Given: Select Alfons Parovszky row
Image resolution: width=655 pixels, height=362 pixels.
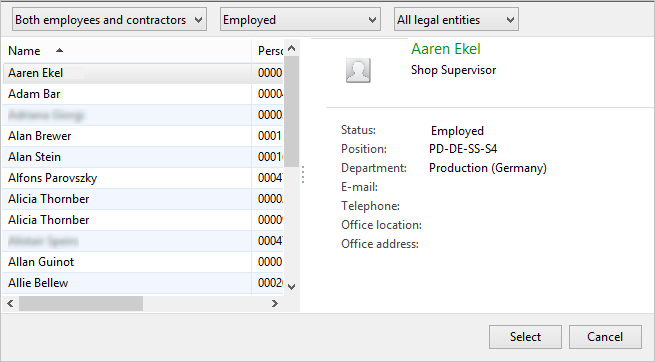Looking at the screenshot, I should pos(142,178).
